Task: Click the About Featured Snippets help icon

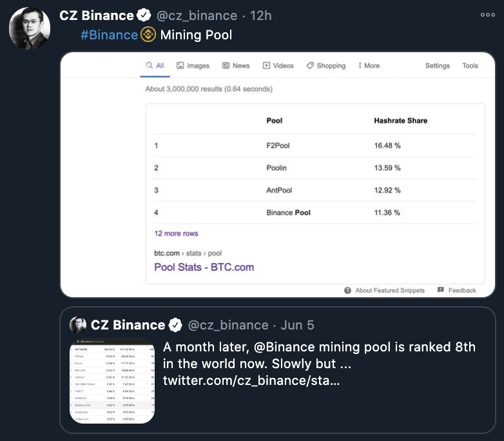Action: [347, 291]
